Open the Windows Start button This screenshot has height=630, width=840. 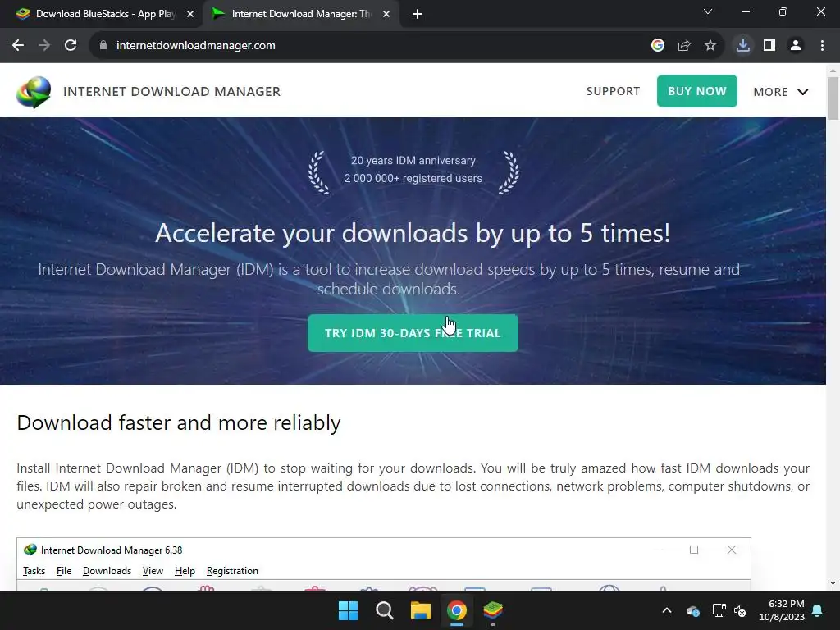coord(348,610)
